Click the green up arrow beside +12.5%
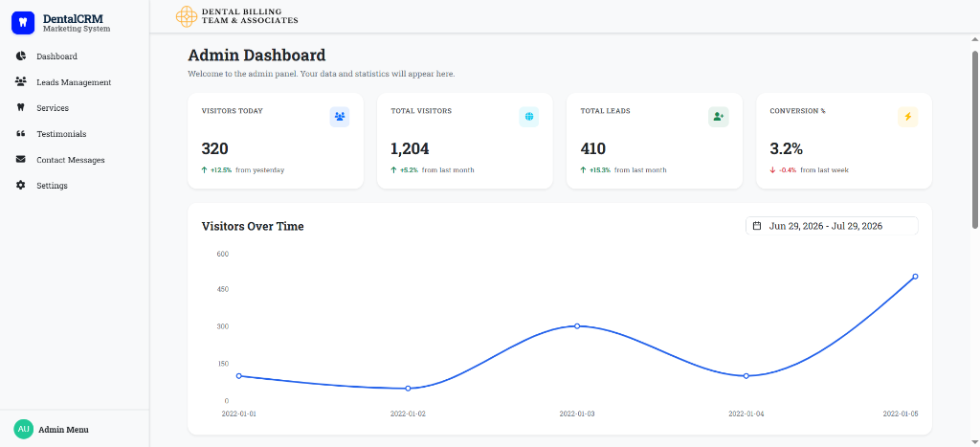980x447 pixels. click(x=205, y=170)
